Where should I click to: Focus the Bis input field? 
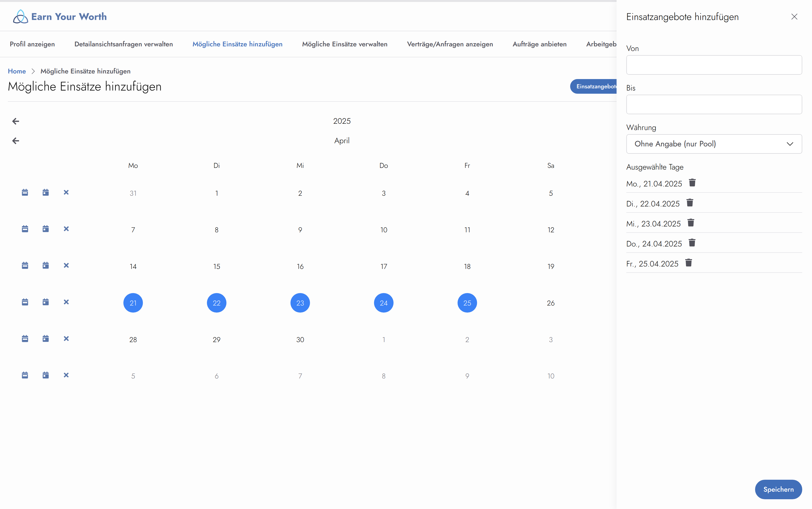[x=714, y=104]
